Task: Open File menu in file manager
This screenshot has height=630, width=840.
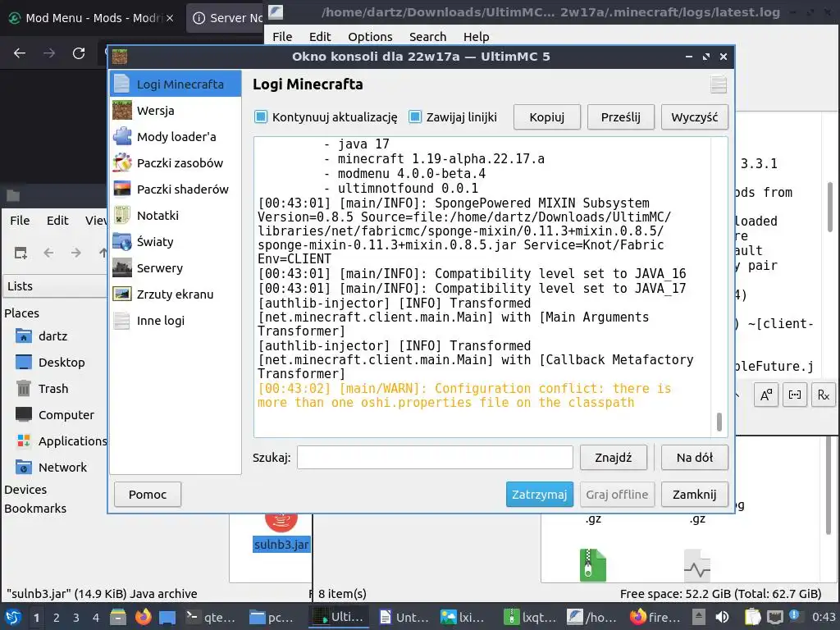Action: click(20, 220)
